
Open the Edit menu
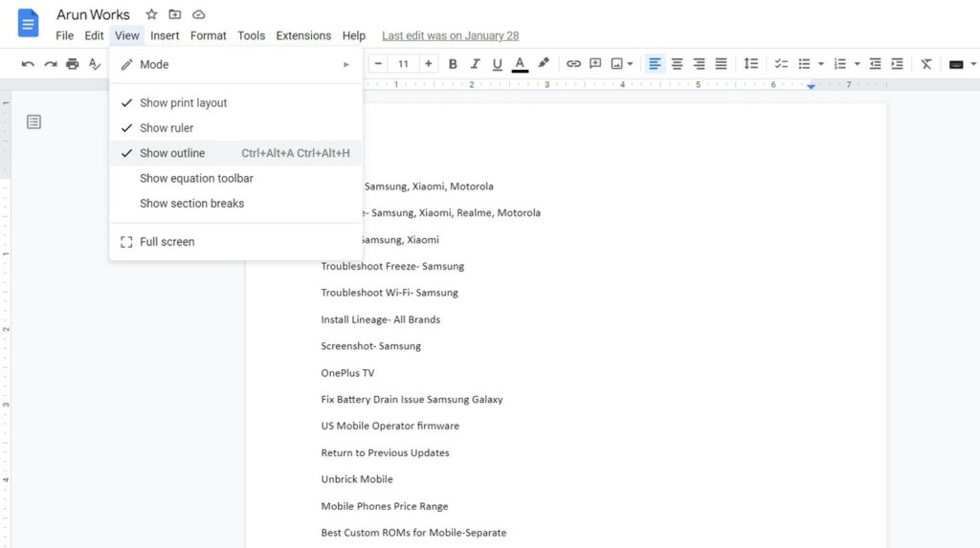click(94, 35)
